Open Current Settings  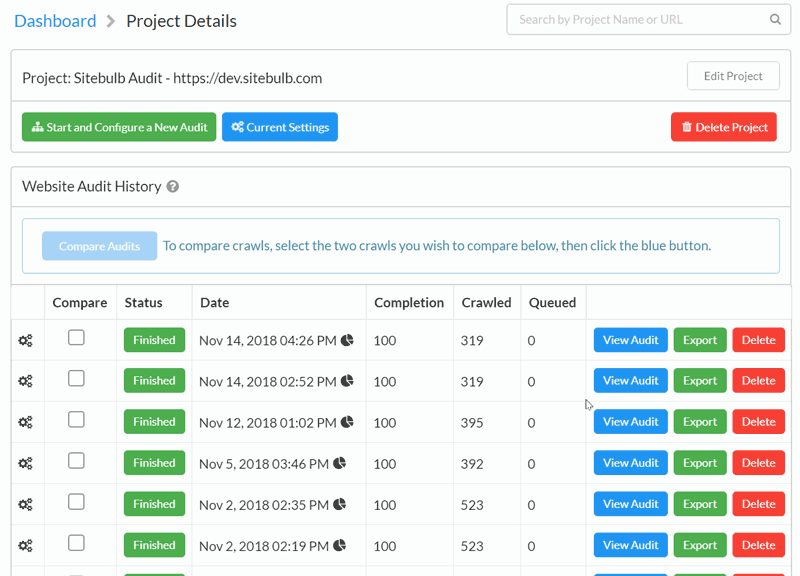click(280, 127)
